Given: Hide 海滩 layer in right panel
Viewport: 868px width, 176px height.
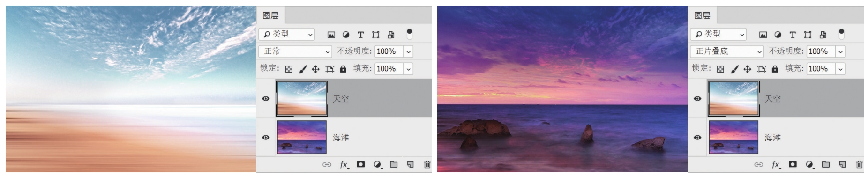Looking at the screenshot, I should pos(698,138).
